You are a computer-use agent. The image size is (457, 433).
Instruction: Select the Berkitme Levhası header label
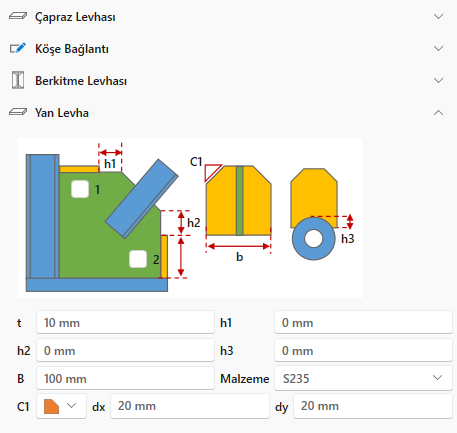81,81
